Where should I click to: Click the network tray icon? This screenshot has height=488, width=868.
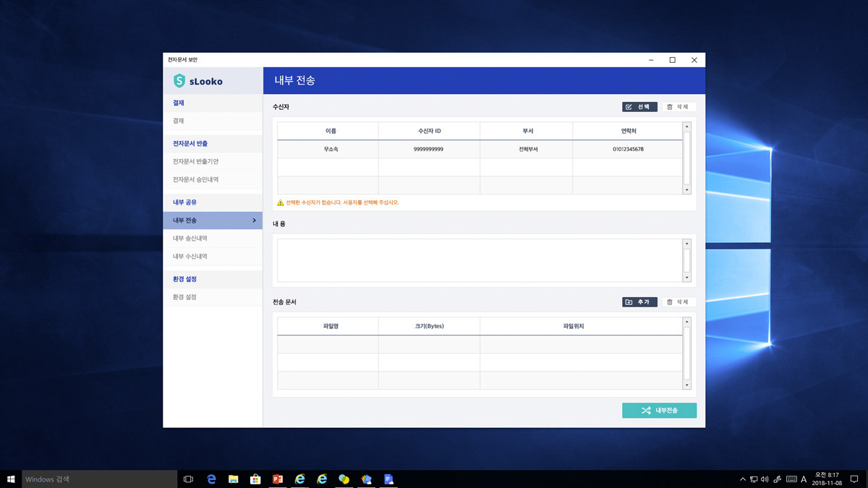click(x=754, y=479)
